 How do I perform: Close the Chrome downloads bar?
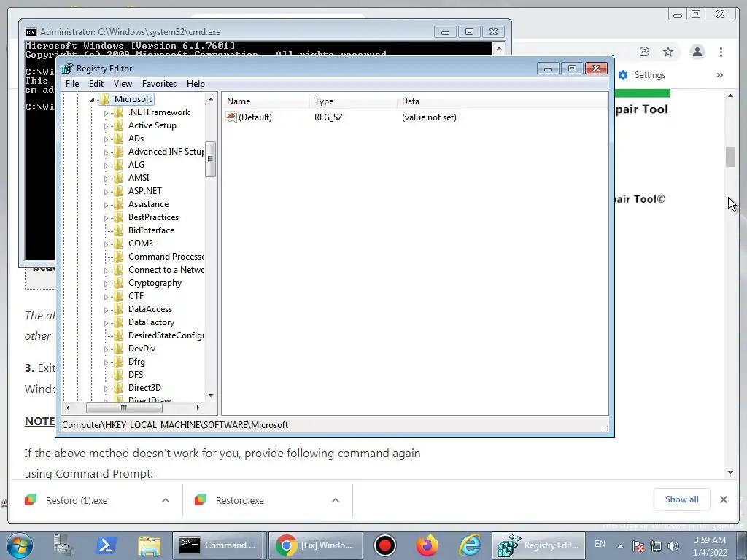[x=724, y=499]
